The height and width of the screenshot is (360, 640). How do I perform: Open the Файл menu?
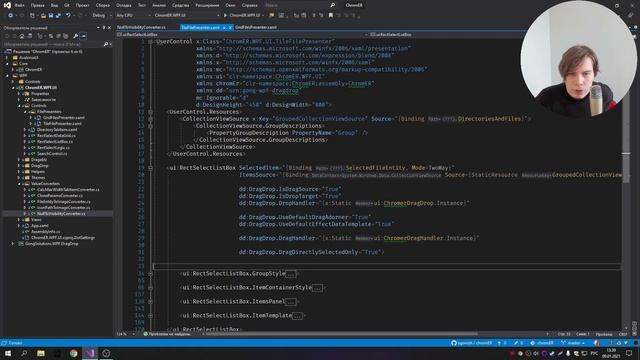(19, 5)
